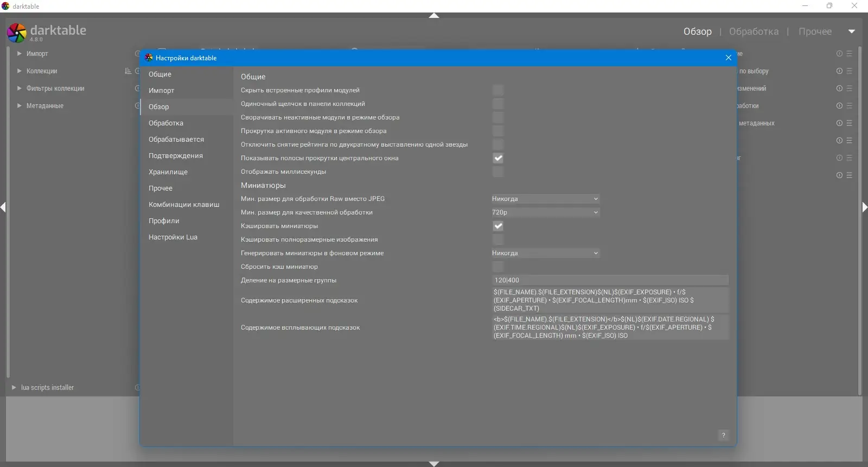The image size is (868, 467).
Task: Select Прочее in the settings sidebar
Action: (187, 188)
